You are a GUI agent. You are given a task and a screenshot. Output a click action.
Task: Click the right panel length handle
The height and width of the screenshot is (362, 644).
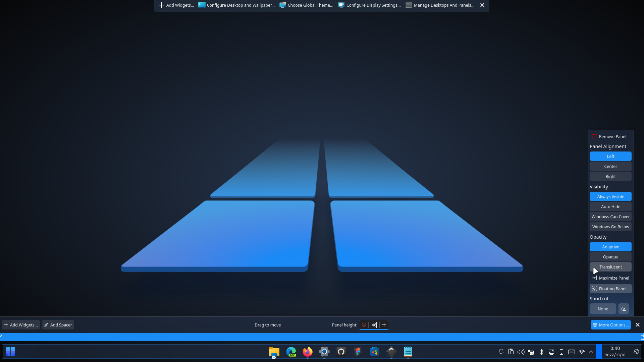pos(642,337)
